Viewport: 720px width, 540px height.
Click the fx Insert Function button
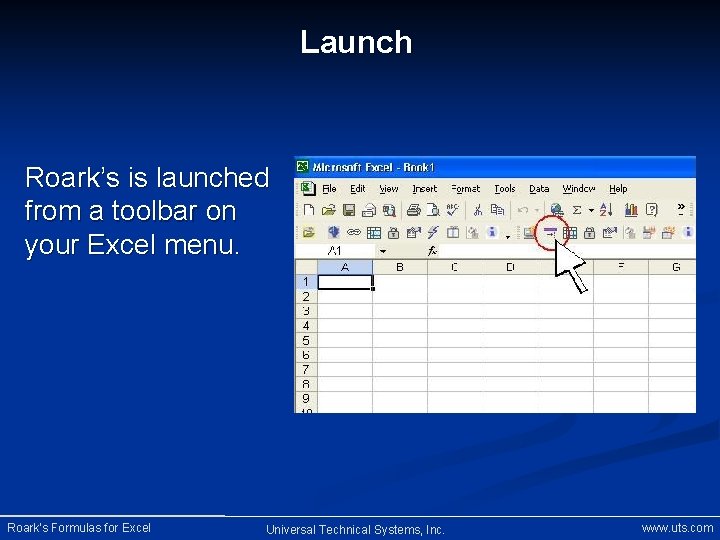click(x=432, y=251)
